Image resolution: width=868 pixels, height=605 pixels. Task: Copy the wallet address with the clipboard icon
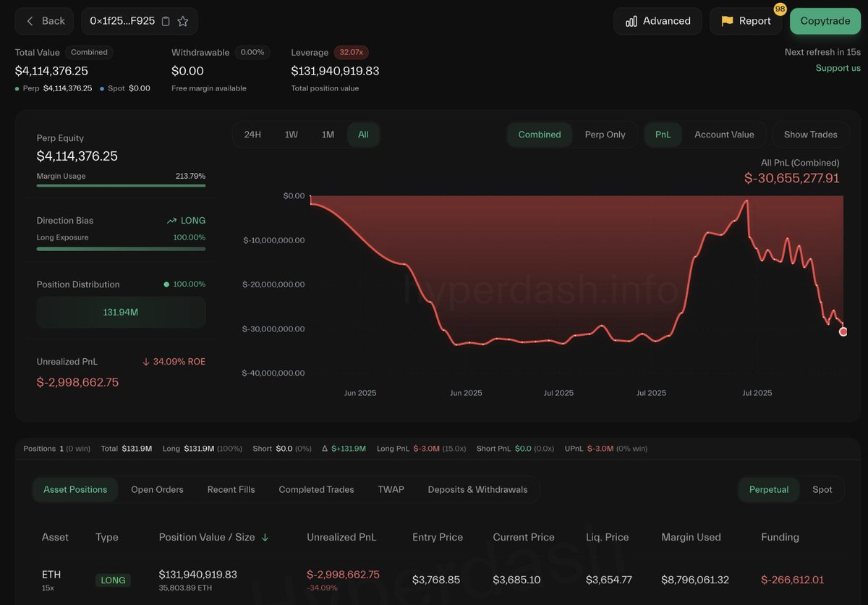click(166, 21)
